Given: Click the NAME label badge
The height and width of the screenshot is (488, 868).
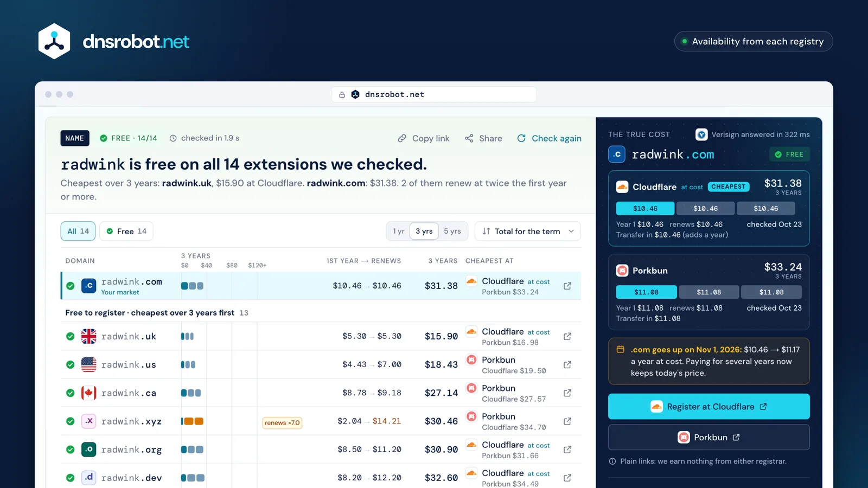Looking at the screenshot, I should [x=75, y=138].
